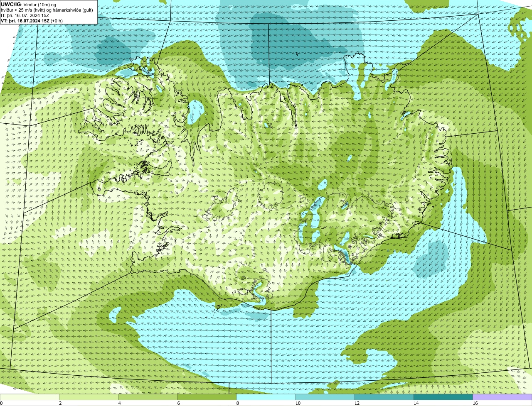The image size is (532, 406).
Task: Click the medium teal 12–14 m/s legend swatch
Action: click(384, 397)
